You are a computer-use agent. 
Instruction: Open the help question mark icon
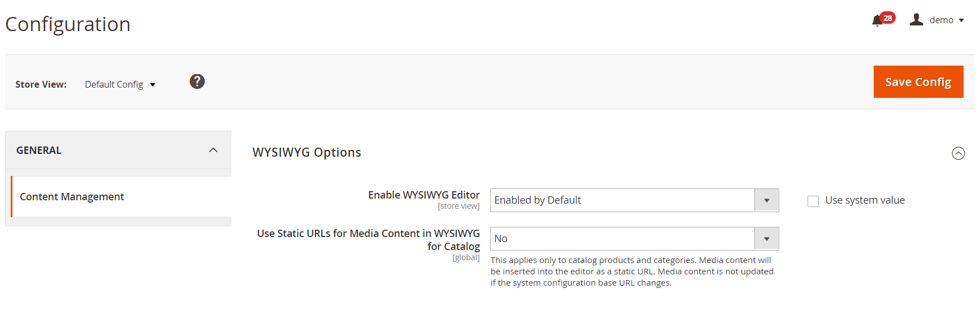(197, 81)
